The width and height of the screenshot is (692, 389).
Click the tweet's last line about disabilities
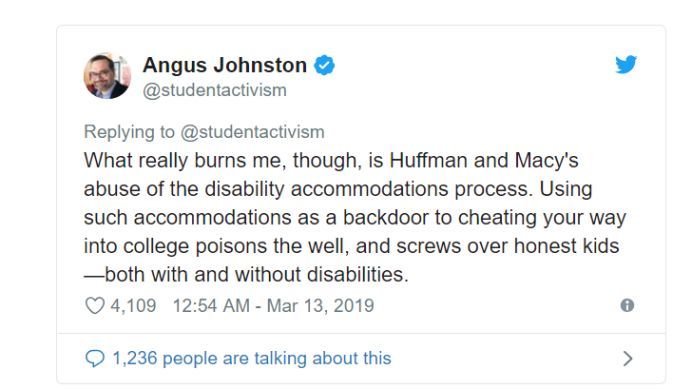(246, 275)
